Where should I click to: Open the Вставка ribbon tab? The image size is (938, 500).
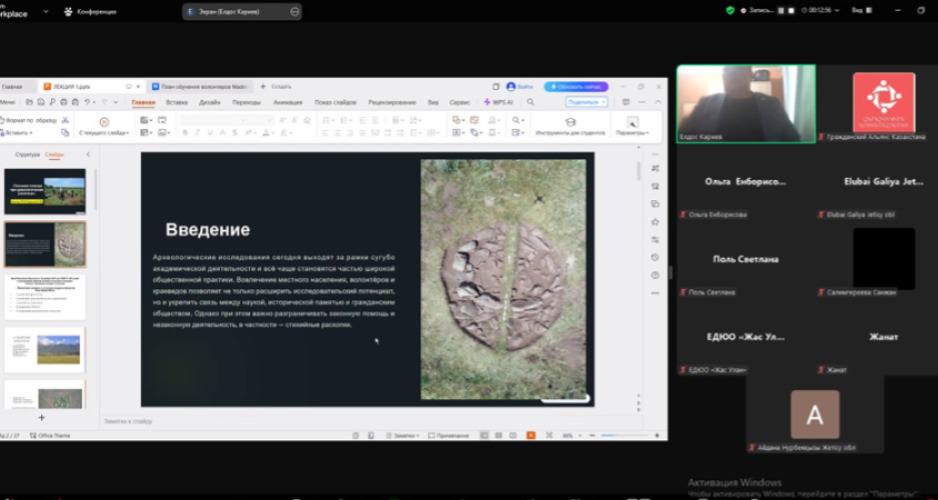176,103
